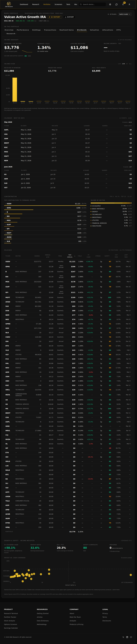Open the email footer icon
137x644 pixels.
pyautogui.click(x=131, y=637)
